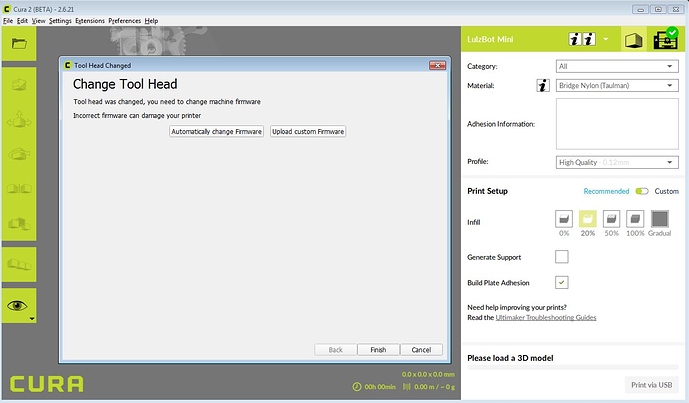Switch to the Prepare cube icon
This screenshot has height=403, width=689.
633,40
